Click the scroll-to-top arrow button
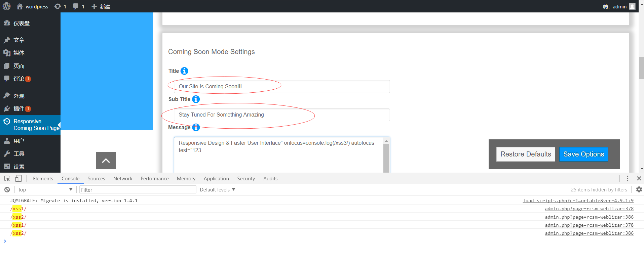This screenshot has height=269, width=644. (x=106, y=160)
